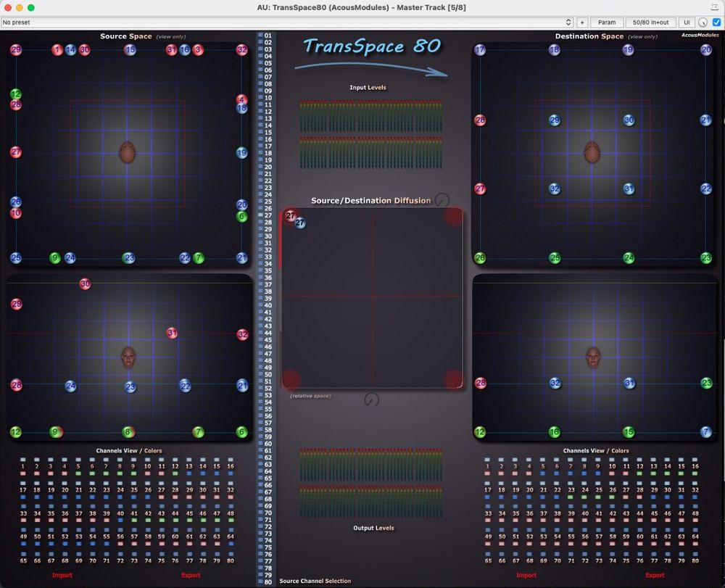
Task: Toggle view indicator above destination channel 17
Action: (x=487, y=483)
